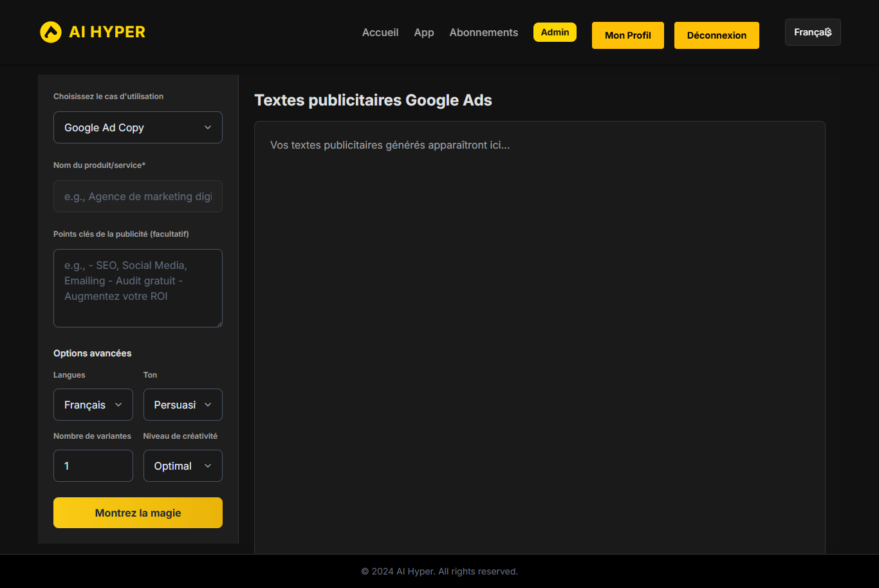Open the Français site language selector
The height and width of the screenshot is (588, 879).
point(812,32)
